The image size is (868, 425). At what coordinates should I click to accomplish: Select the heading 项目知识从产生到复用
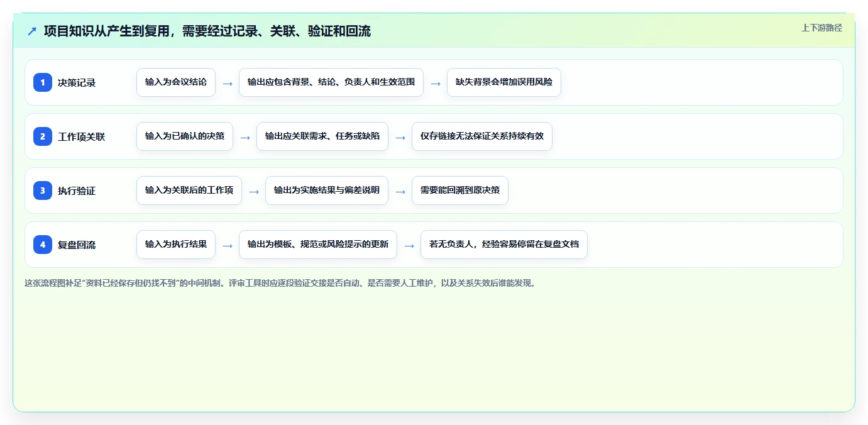coord(207,31)
